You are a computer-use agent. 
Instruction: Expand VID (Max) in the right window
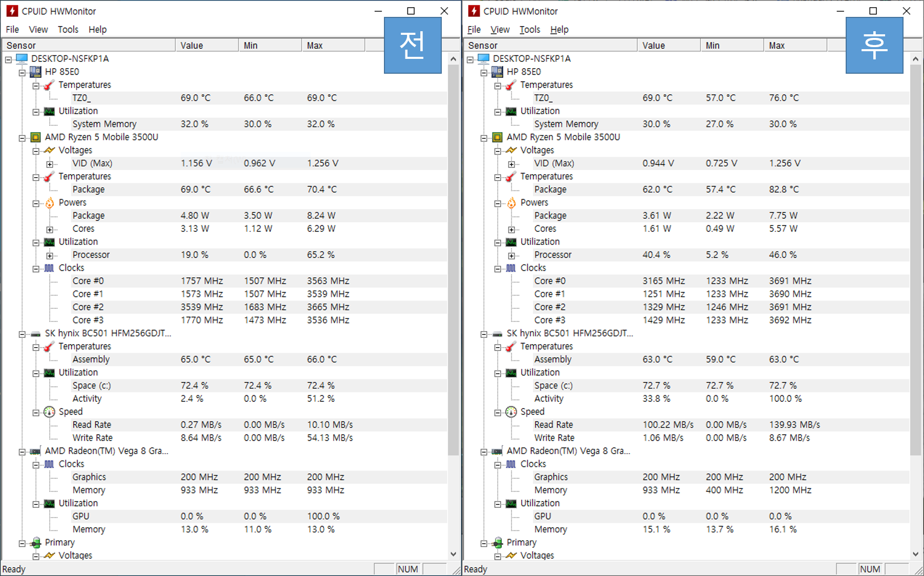[x=511, y=164]
